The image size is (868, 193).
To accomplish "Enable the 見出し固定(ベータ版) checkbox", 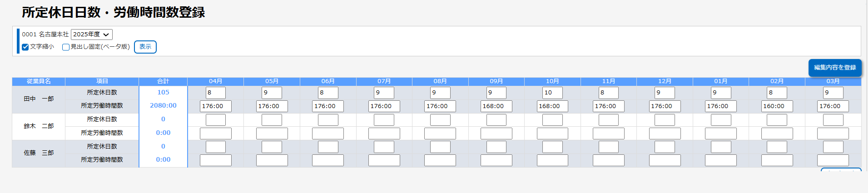I will pos(66,47).
